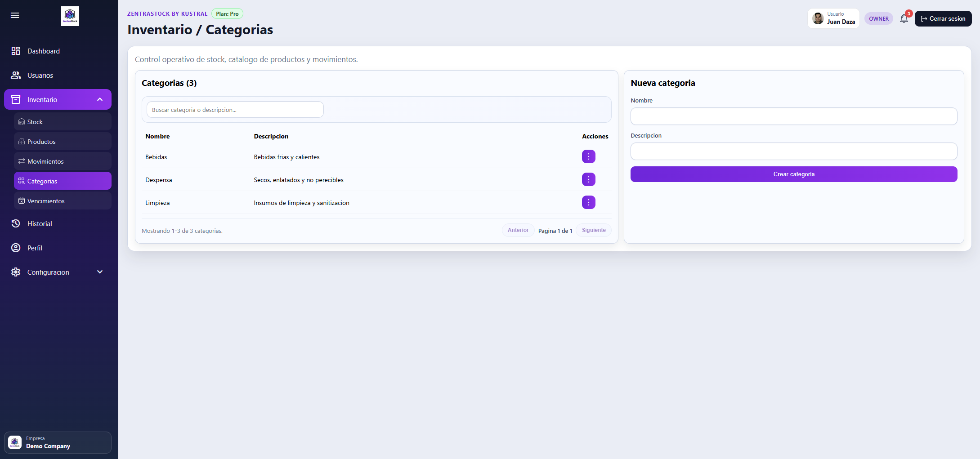Open the Perfil page

pyautogui.click(x=58, y=248)
